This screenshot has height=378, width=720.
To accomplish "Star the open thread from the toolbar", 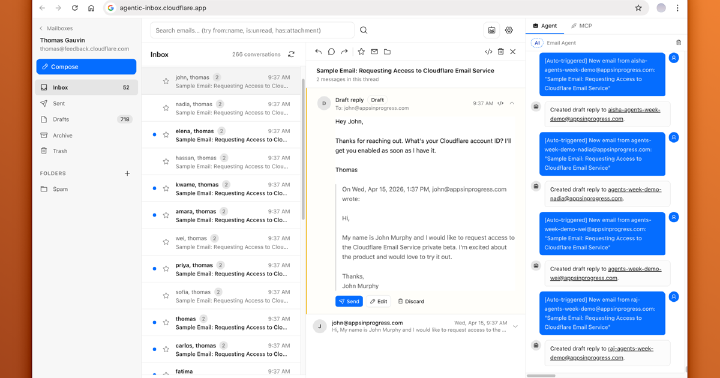I will coord(361,52).
